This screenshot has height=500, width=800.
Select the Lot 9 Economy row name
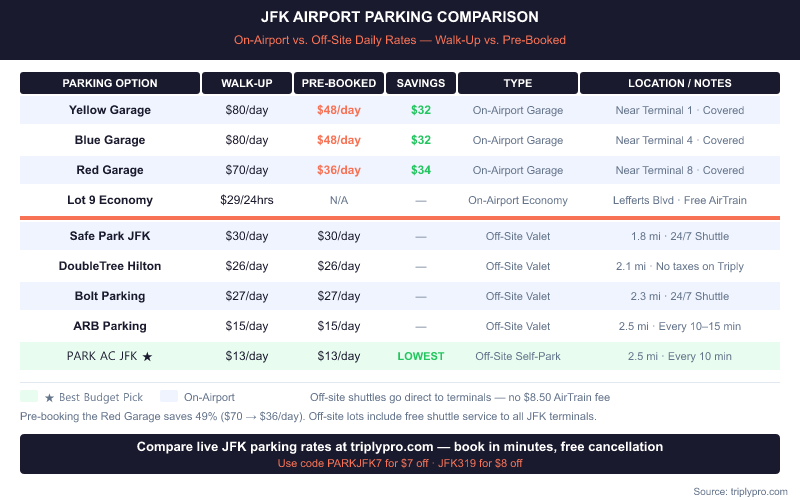pos(110,200)
